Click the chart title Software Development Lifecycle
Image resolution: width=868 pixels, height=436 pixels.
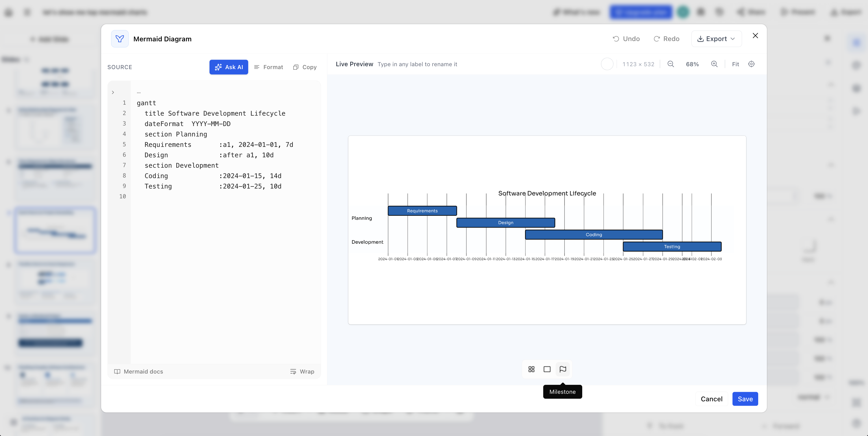pyautogui.click(x=547, y=193)
